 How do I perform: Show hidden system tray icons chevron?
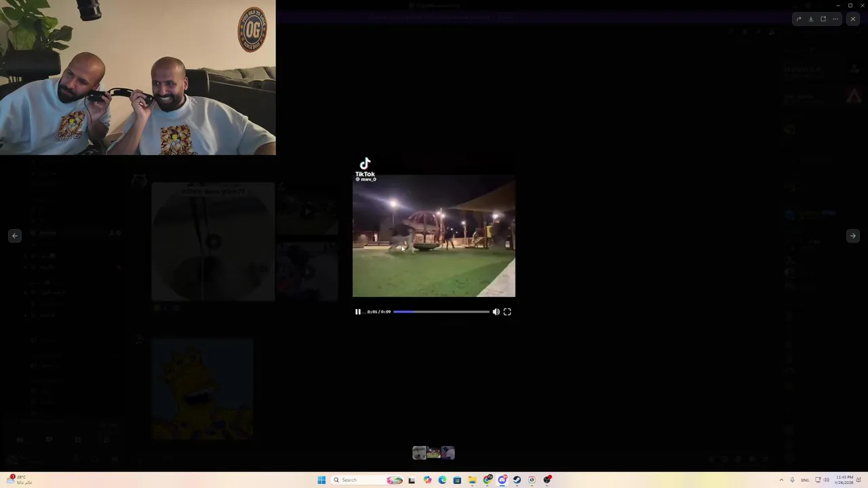(x=781, y=480)
